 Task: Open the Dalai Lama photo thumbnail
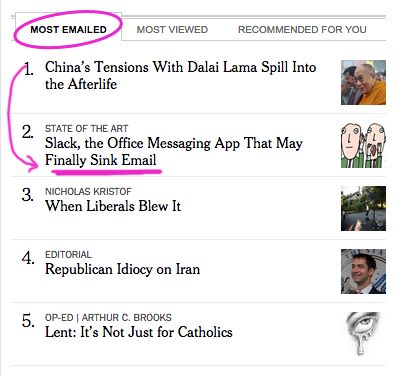(x=363, y=82)
